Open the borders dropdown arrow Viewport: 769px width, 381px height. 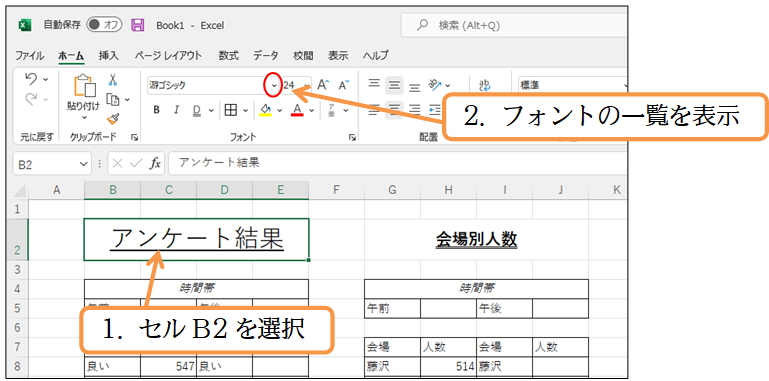[x=245, y=110]
